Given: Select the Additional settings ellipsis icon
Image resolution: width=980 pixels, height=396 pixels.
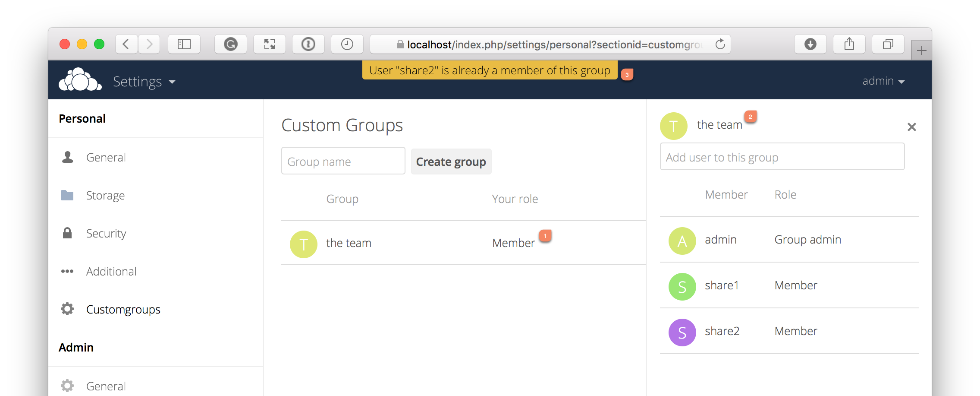Looking at the screenshot, I should [x=68, y=271].
